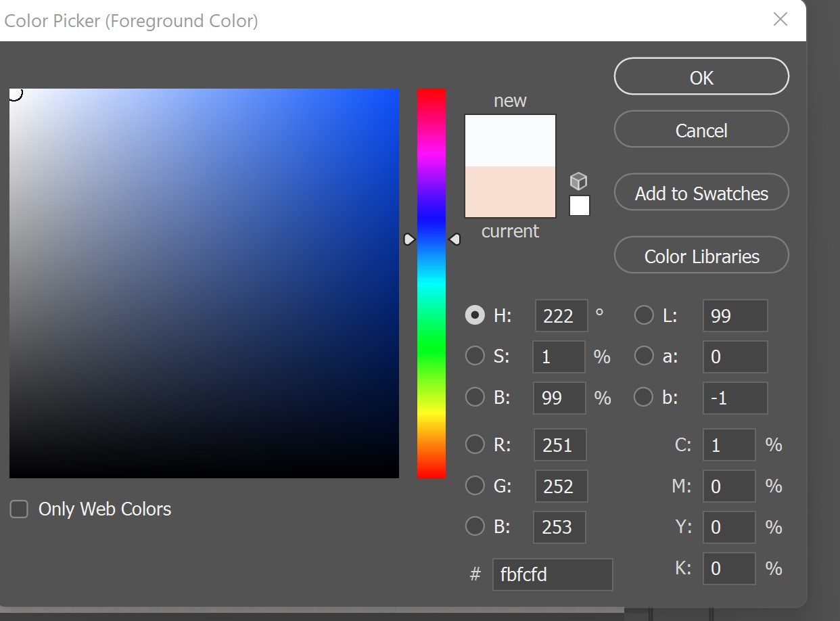Open Color Libraries
Image resolution: width=840 pixels, height=621 pixels.
[701, 256]
